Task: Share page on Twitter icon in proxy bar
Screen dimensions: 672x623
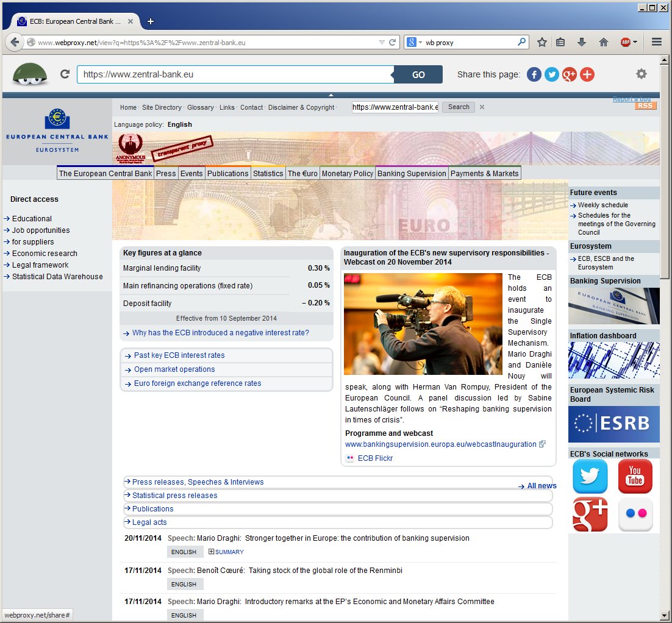Action: pos(552,74)
